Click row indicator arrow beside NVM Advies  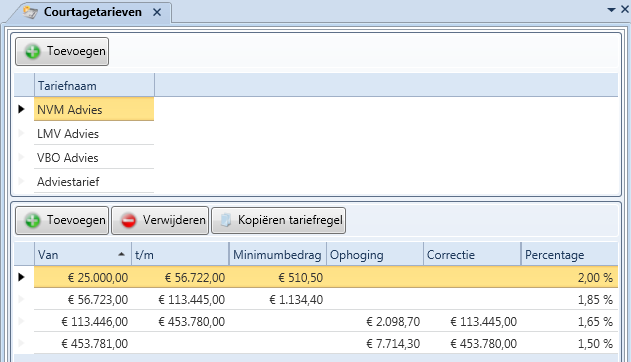click(x=21, y=109)
